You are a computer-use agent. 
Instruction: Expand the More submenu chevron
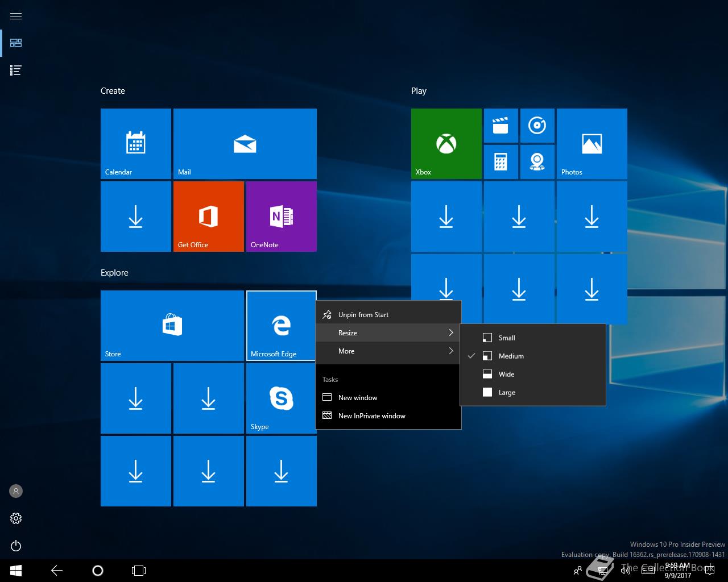pyautogui.click(x=451, y=351)
